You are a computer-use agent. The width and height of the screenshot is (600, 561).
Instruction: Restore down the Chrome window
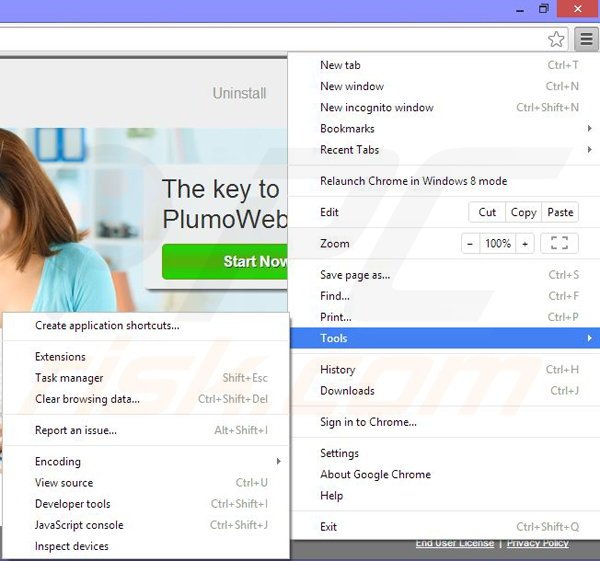click(543, 9)
